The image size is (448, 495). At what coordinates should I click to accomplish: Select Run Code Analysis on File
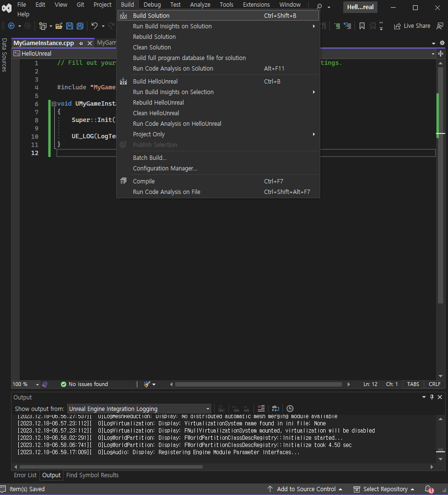pyautogui.click(x=218, y=192)
